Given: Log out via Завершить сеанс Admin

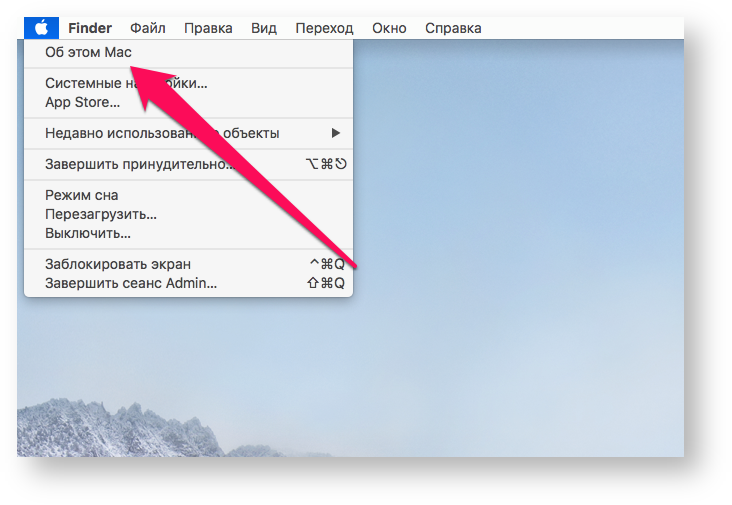Looking at the screenshot, I should [131, 283].
